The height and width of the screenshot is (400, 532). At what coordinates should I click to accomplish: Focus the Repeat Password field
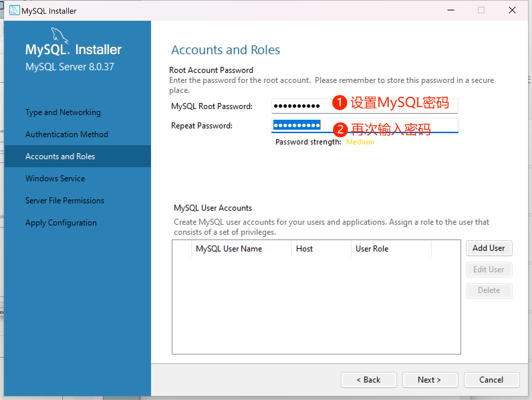click(365, 125)
